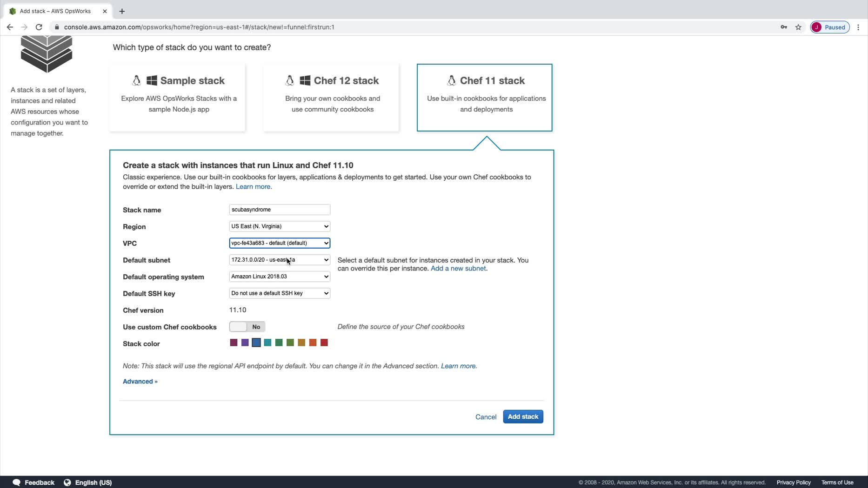
Task: Close the Add stack browser tab
Action: [105, 11]
